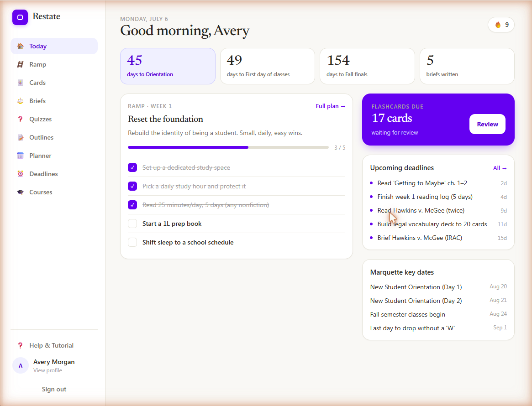The width and height of the screenshot is (532, 406).
Task: Click the question mark icon beside Quizzes
Action: 21,120
